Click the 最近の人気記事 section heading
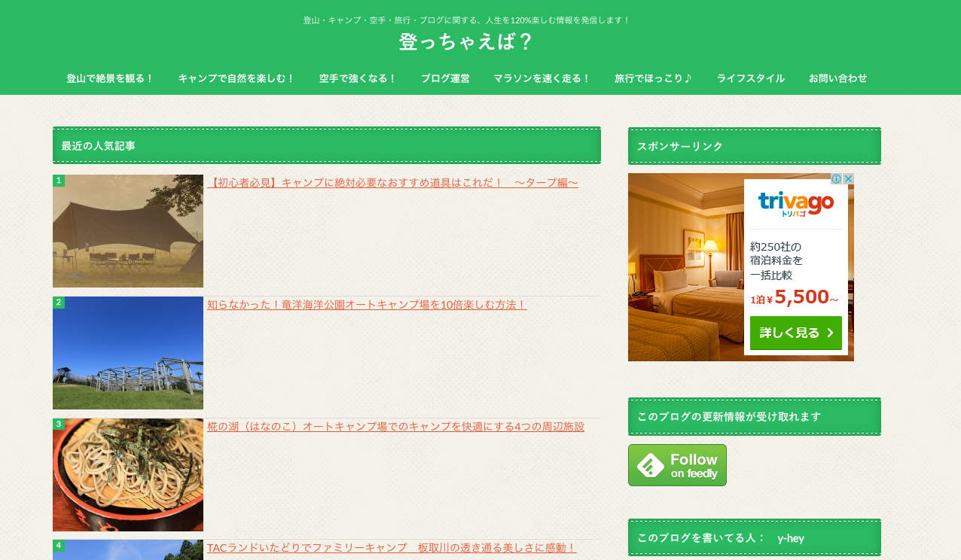This screenshot has height=560, width=961. tap(327, 145)
